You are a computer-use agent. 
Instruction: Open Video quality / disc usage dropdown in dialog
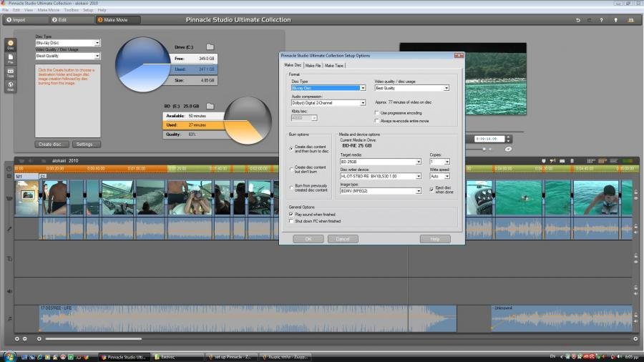pyautogui.click(x=447, y=88)
